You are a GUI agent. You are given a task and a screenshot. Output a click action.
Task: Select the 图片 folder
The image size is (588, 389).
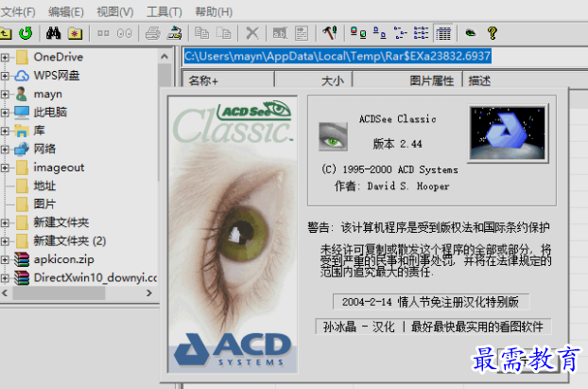click(x=44, y=204)
